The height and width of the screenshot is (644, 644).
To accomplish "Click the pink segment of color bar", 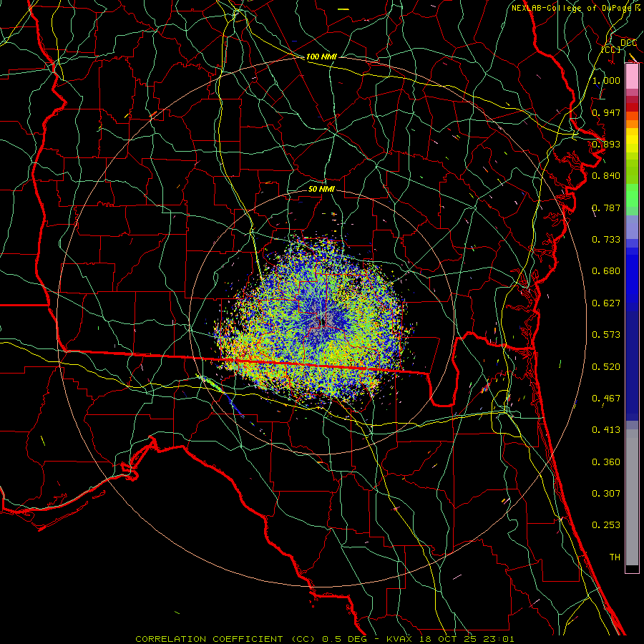I will pos(632,77).
